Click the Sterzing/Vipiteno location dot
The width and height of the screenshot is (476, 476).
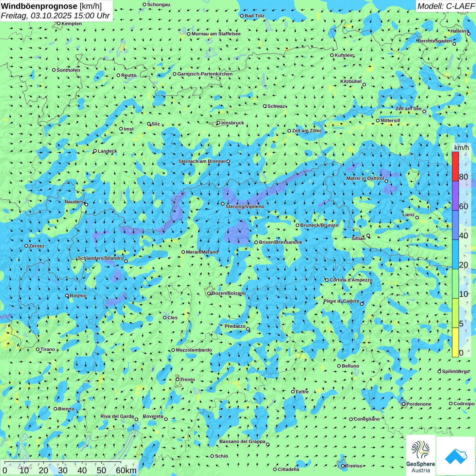pyautogui.click(x=223, y=204)
